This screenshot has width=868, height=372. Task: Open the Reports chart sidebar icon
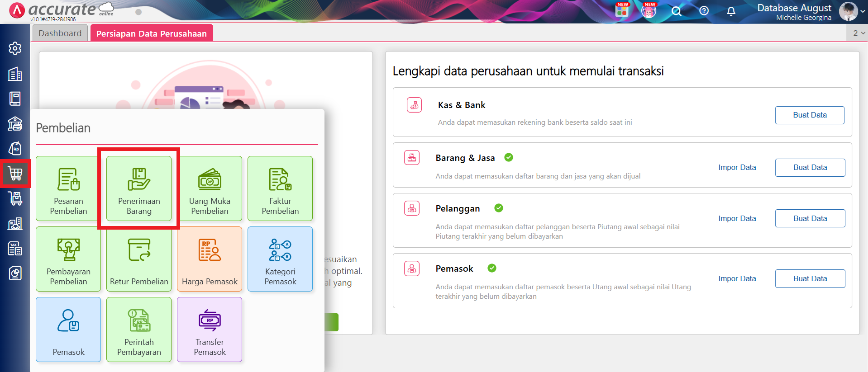point(15,273)
